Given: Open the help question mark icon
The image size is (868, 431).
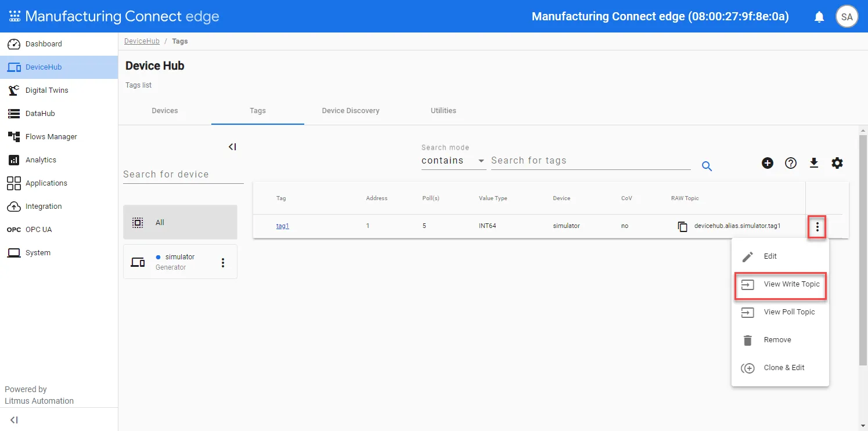Looking at the screenshot, I should coord(791,163).
